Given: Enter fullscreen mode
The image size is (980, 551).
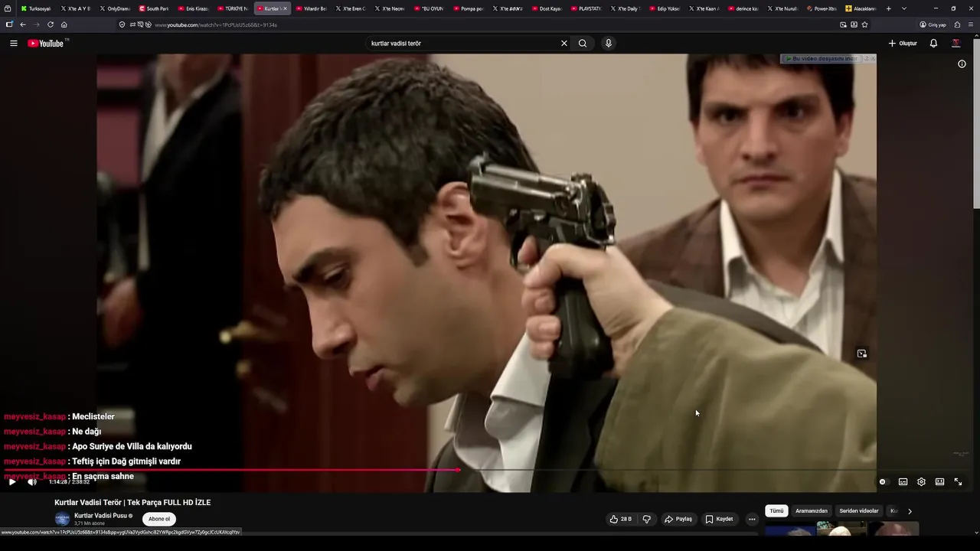Looking at the screenshot, I should pyautogui.click(x=958, y=482).
